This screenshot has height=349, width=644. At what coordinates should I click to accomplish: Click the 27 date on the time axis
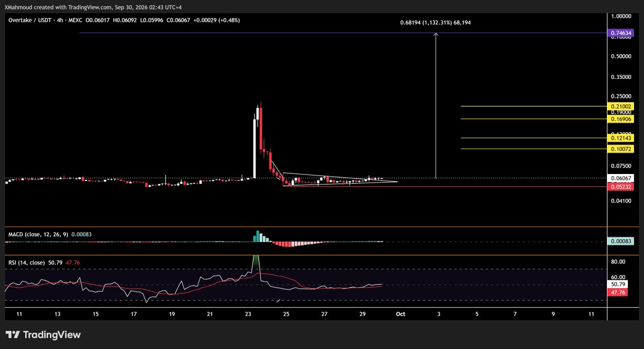(324, 313)
